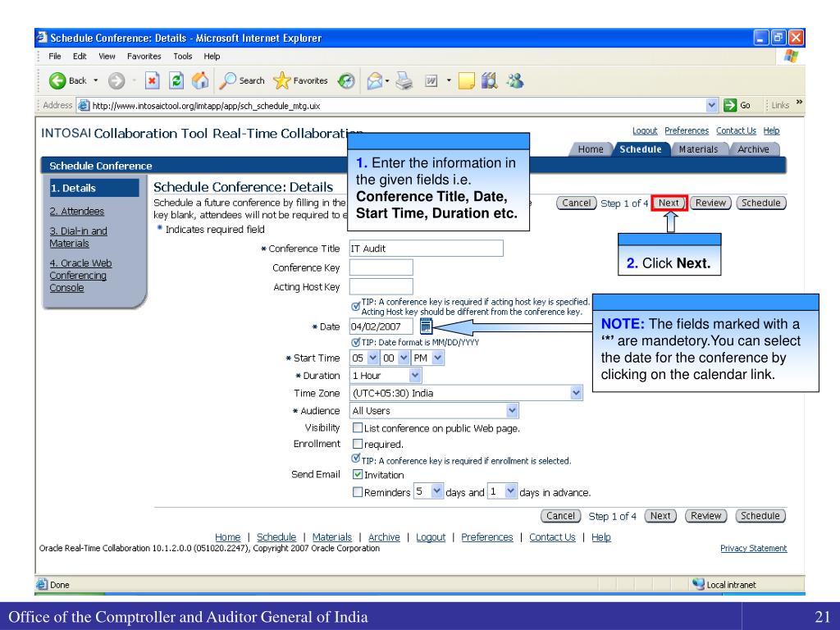This screenshot has height=630, width=840.
Task: Click the Mail envelope icon
Action: (374, 81)
